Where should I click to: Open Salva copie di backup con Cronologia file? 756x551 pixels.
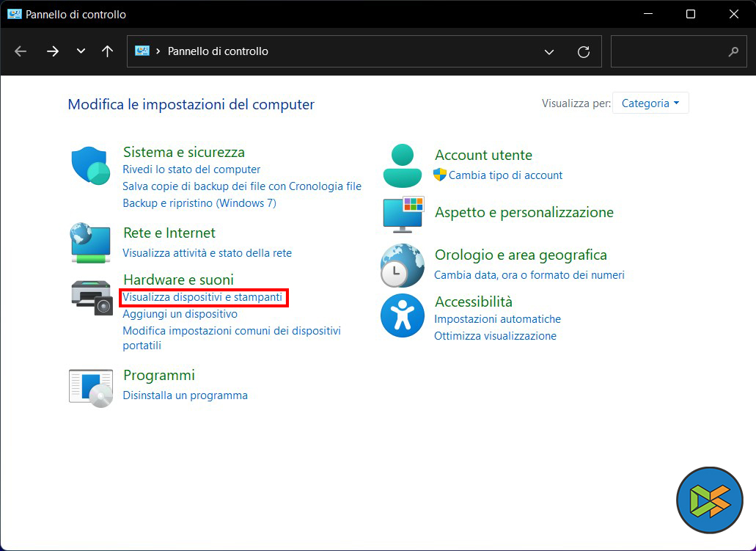(x=242, y=186)
